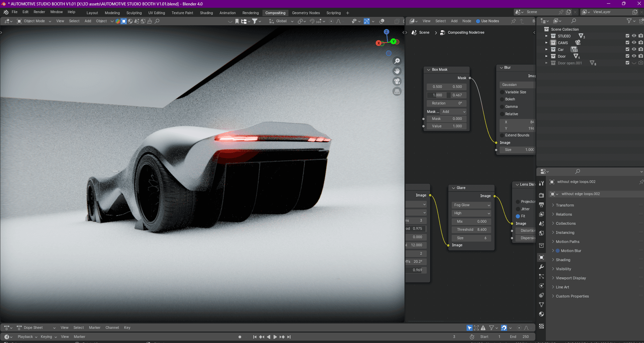644x343 pixels.
Task: Open the Render properties tab
Action: (541, 195)
